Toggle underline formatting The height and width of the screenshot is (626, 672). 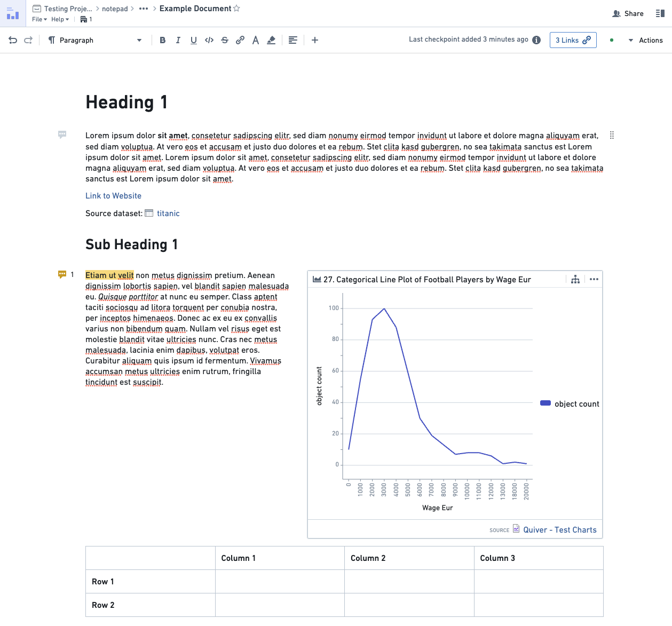194,40
